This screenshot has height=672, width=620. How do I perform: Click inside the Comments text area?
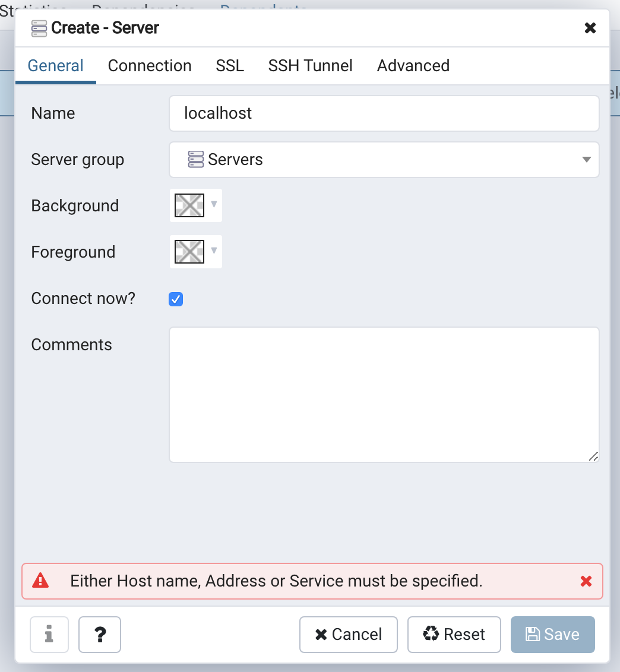(x=384, y=394)
